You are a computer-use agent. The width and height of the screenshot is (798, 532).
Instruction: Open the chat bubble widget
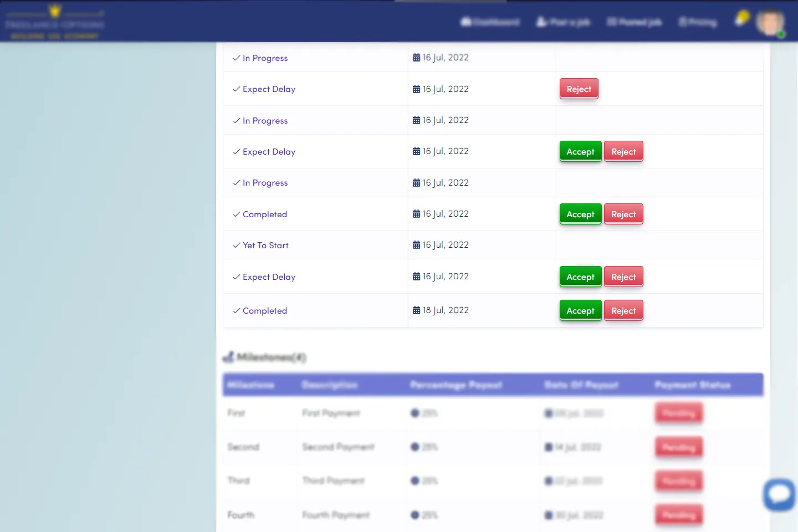[779, 494]
